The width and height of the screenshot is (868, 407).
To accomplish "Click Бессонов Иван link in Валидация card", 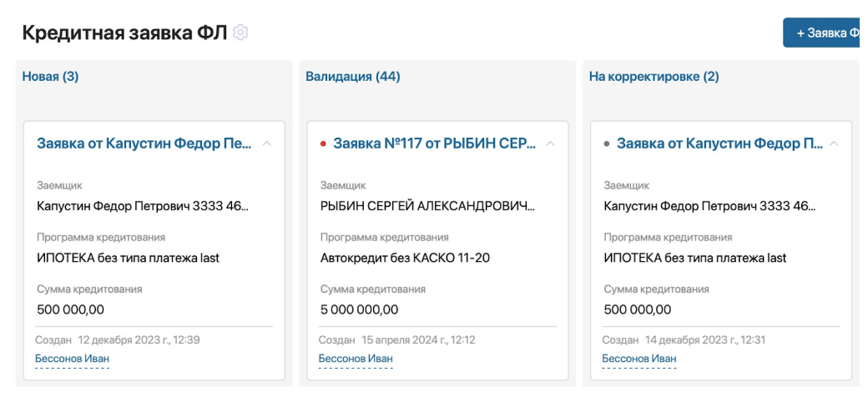I will tap(356, 359).
